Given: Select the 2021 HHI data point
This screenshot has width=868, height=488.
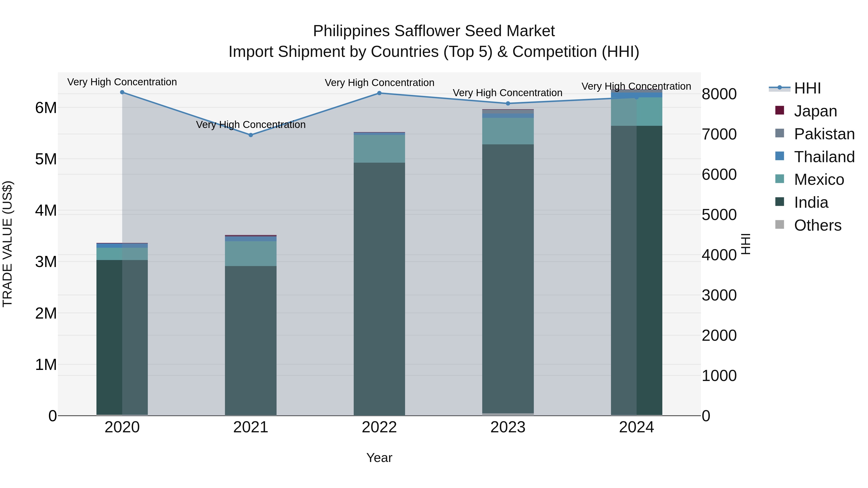Looking at the screenshot, I should pyautogui.click(x=251, y=135).
